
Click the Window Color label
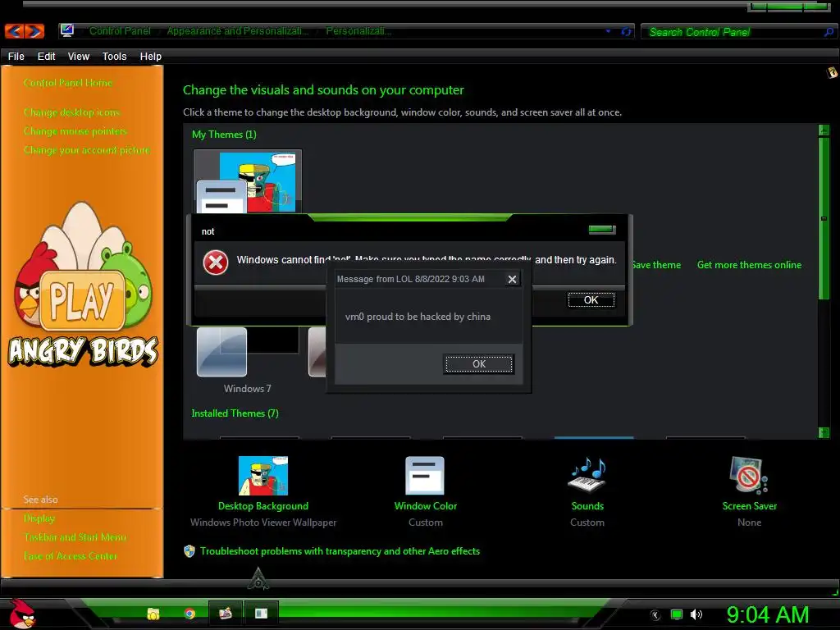click(x=426, y=505)
